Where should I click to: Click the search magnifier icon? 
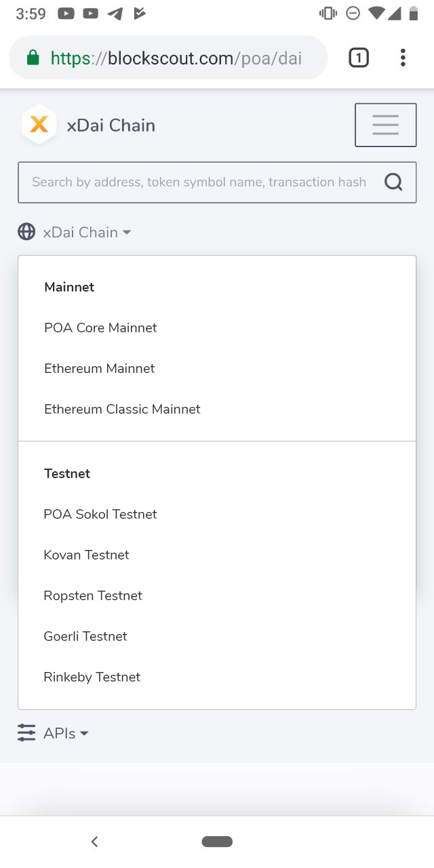pos(393,182)
